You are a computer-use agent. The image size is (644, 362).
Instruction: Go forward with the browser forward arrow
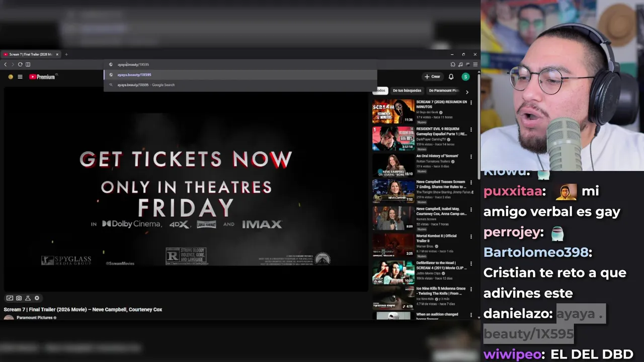pos(13,64)
